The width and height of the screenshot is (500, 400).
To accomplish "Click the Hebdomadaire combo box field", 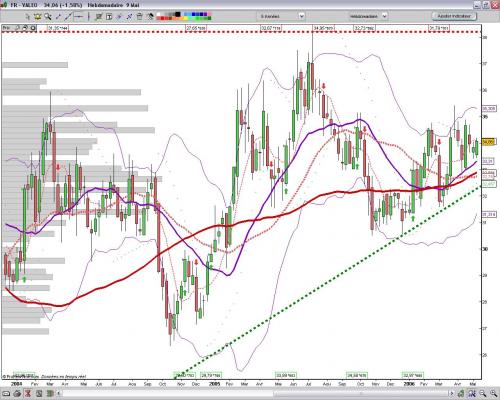I will pyautogui.click(x=368, y=16).
